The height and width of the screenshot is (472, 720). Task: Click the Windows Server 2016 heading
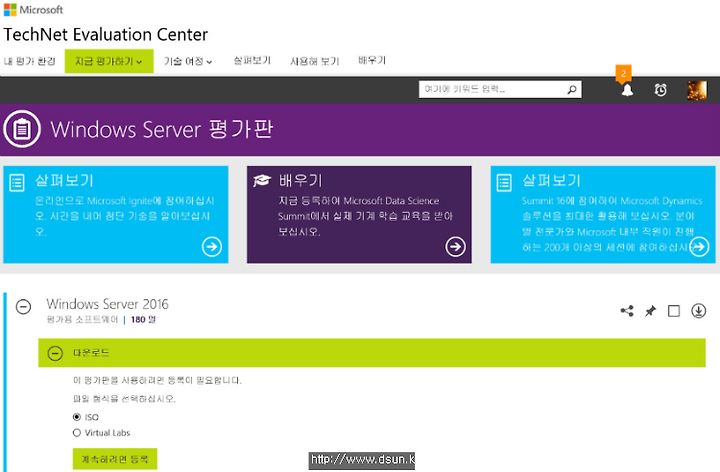tap(107, 304)
